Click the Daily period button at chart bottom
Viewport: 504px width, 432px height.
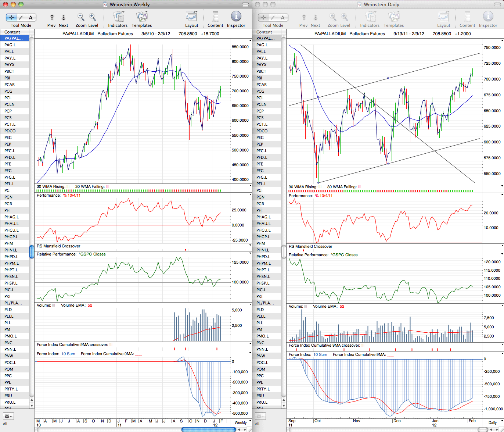493,422
